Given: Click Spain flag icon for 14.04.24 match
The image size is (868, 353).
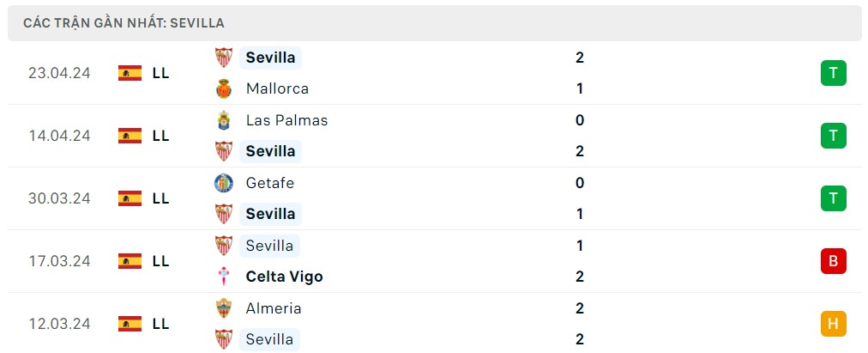Looking at the screenshot, I should pyautogui.click(x=130, y=136).
